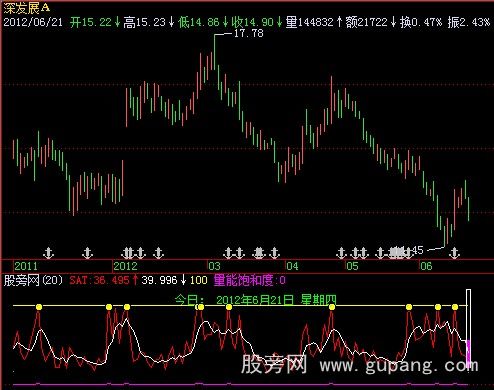Image resolution: width=494 pixels, height=390 pixels.
Task: Click the white 39.996 indicator value
Action: tap(159, 280)
